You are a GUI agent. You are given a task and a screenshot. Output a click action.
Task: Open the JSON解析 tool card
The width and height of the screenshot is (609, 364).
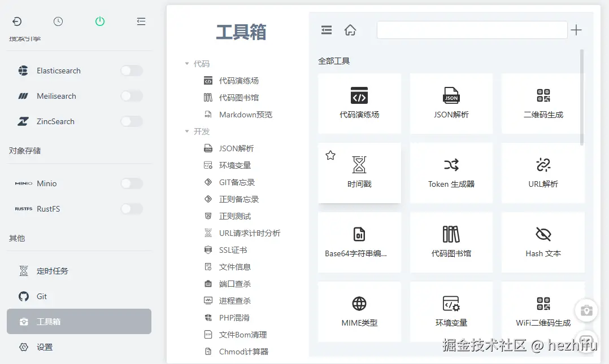coord(451,104)
